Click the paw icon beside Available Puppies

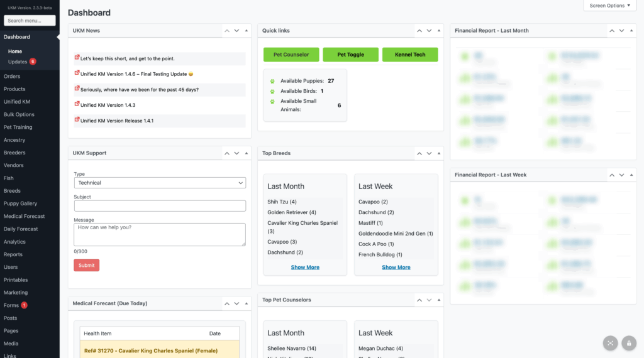pos(272,81)
